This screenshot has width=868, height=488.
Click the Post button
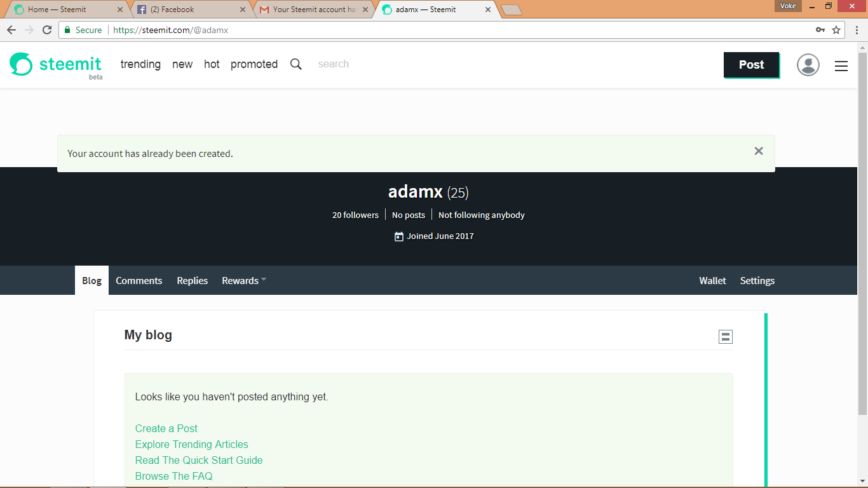751,65
